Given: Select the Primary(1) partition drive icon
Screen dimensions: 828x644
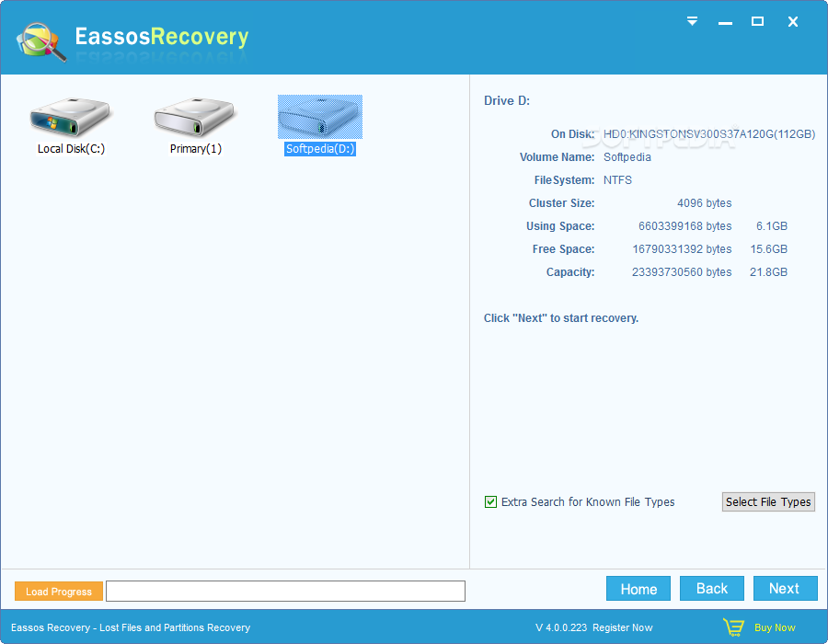Looking at the screenshot, I should click(195, 117).
